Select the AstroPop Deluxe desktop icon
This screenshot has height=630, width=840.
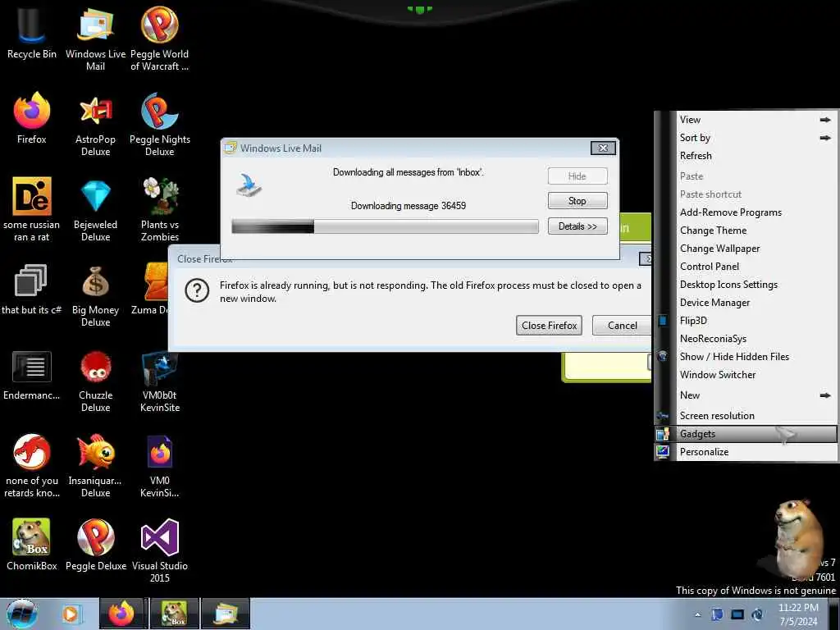coord(95,125)
